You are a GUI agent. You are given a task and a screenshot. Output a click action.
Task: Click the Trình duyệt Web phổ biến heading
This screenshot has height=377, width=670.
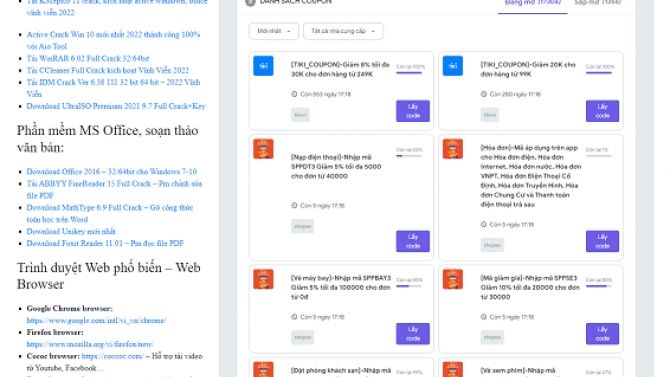109,276
